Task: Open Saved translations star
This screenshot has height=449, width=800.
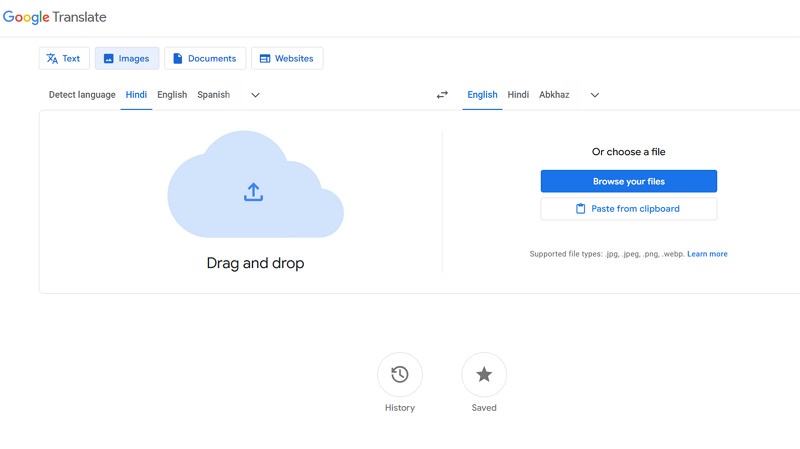Action: (484, 375)
